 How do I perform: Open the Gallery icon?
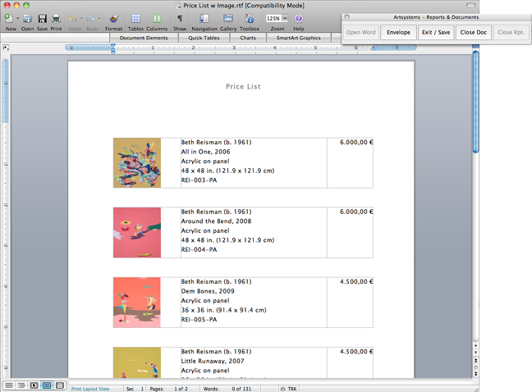point(228,18)
